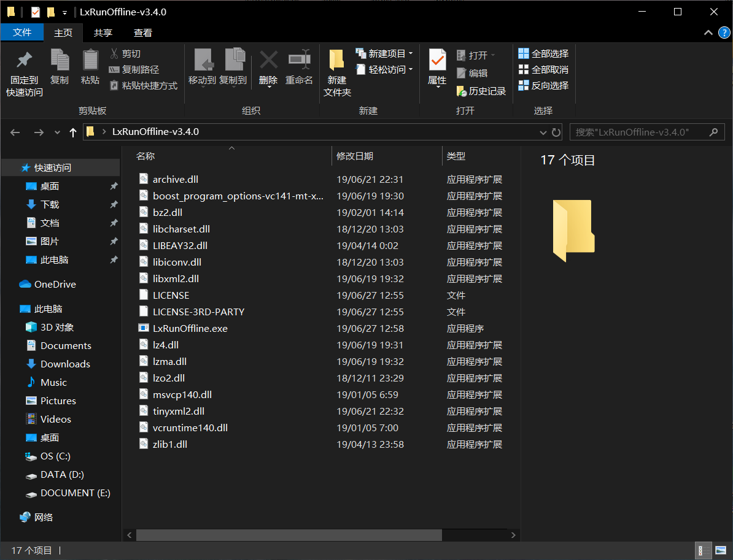The width and height of the screenshot is (733, 560).
Task: Create a new folder with the ribbon icon
Action: (x=336, y=71)
